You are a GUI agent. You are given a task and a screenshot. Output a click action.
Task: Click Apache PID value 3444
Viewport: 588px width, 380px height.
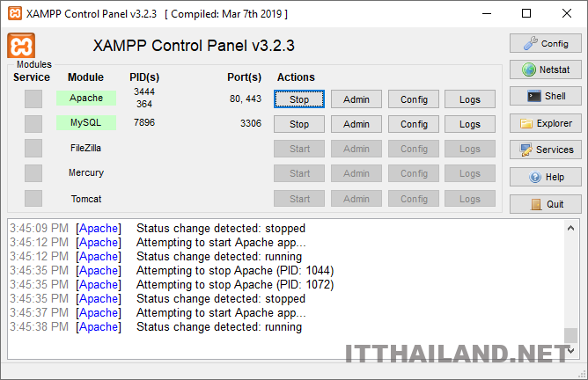tap(144, 91)
